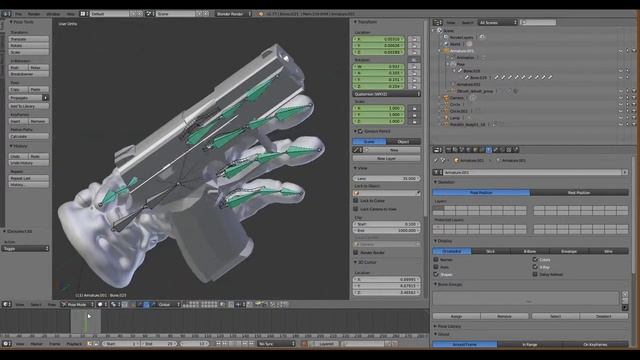640x360 pixels.
Task: Toggle the Grease Pencil panel checkbox
Action: 360,131
